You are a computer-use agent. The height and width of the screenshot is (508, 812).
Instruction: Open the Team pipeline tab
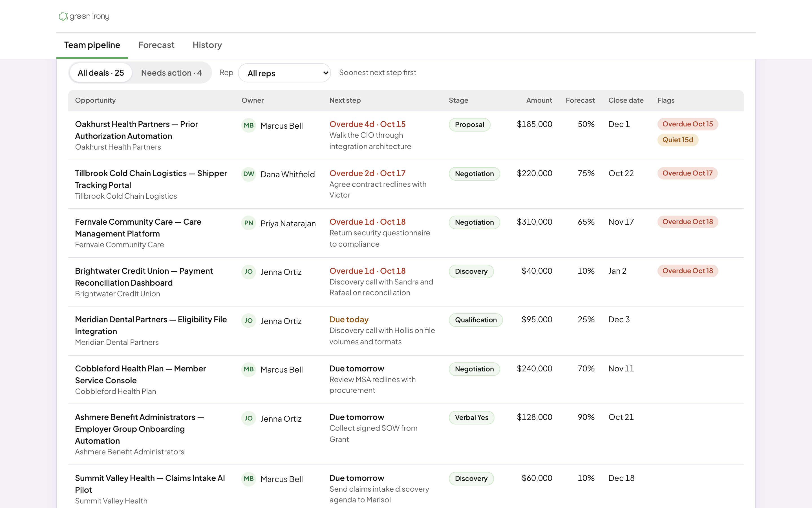(x=92, y=45)
